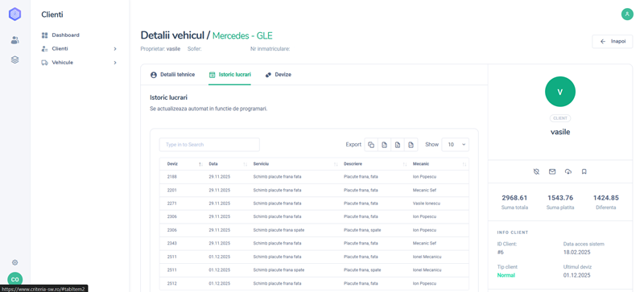
Task: Click the client name vasile under the avatar
Action: click(x=560, y=132)
